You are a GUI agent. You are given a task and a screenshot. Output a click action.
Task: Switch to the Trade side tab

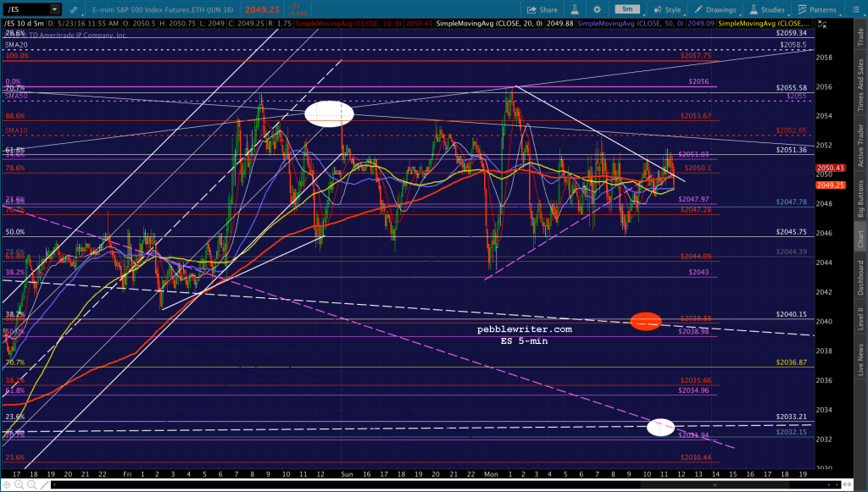[x=860, y=36]
